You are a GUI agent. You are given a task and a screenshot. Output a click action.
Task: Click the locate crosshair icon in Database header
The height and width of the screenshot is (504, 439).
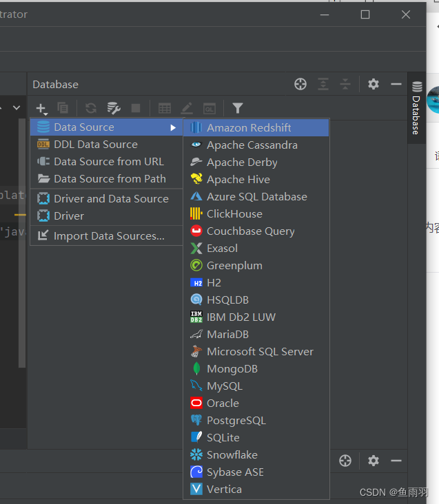(x=300, y=84)
